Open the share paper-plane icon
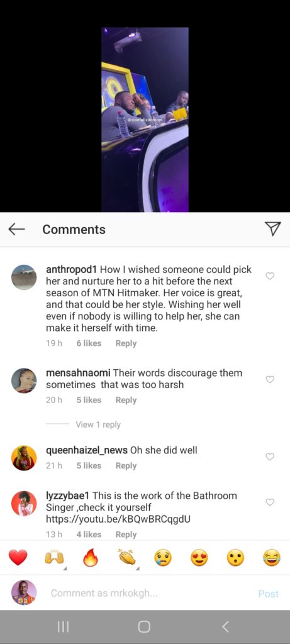Screen dimensions: 290x644 click(273, 229)
